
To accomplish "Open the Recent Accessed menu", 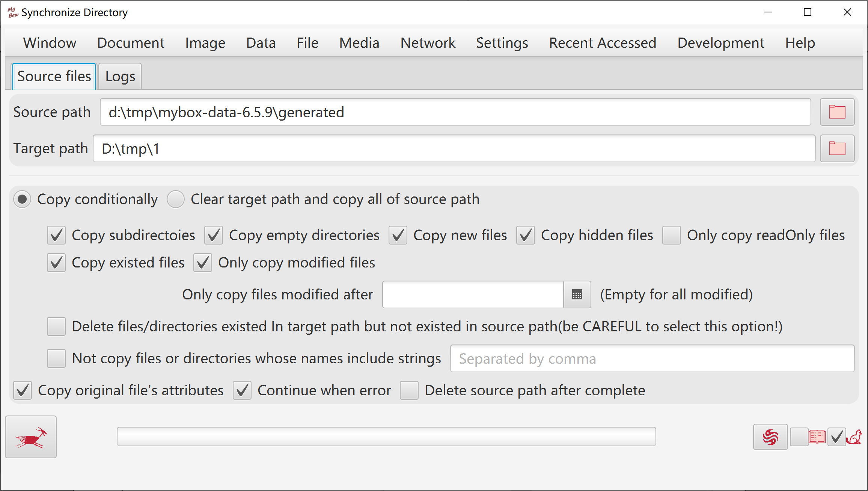I will click(603, 43).
